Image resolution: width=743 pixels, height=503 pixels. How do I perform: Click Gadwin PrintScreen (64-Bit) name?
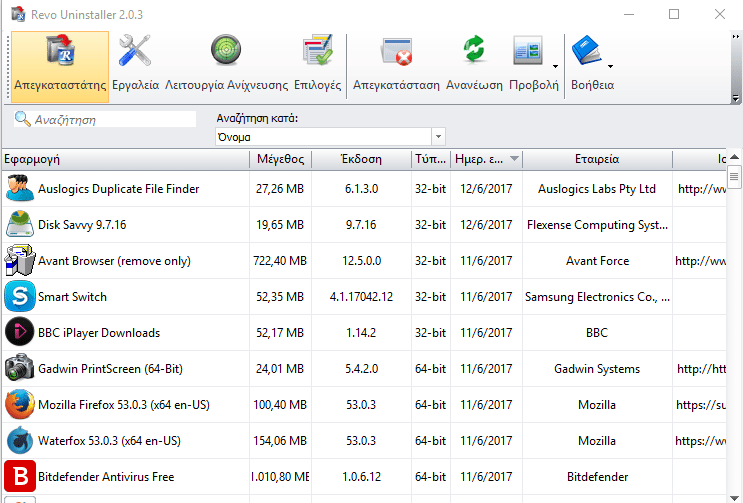click(x=110, y=369)
